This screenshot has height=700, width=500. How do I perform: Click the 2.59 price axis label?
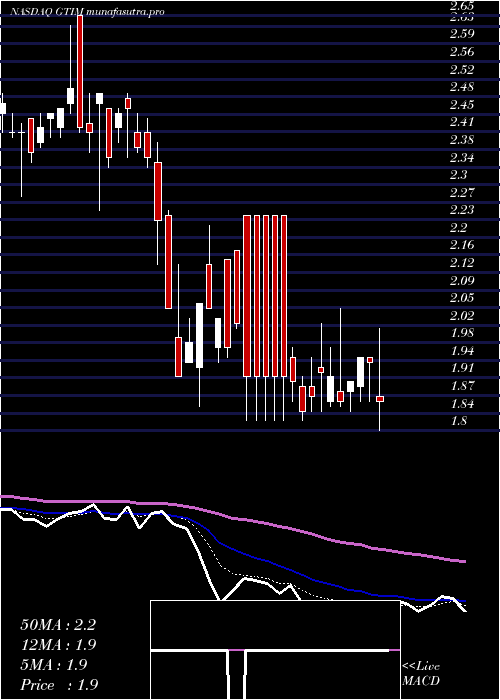tap(462, 33)
